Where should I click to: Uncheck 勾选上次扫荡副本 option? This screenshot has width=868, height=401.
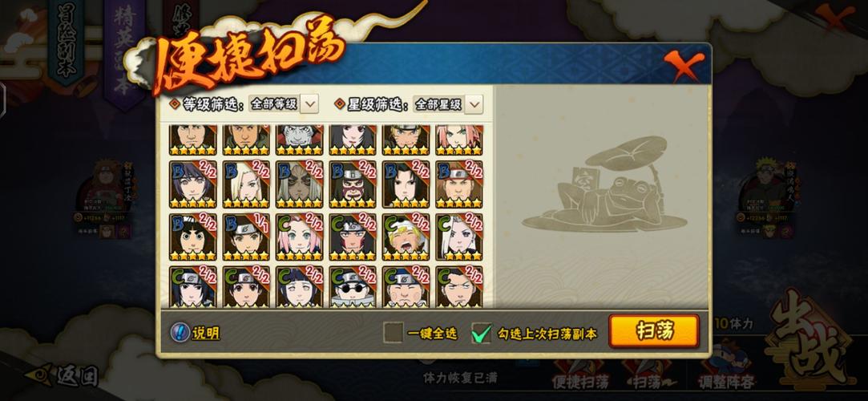(x=481, y=334)
